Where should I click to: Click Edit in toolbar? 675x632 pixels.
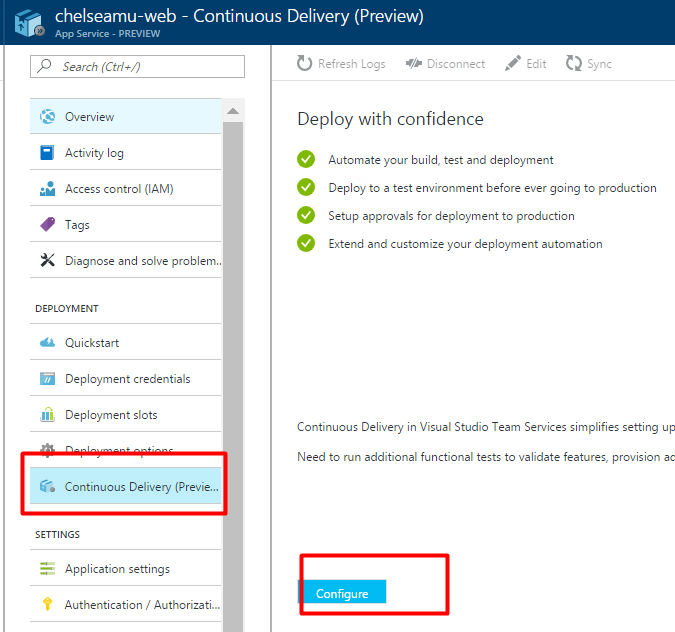[526, 64]
